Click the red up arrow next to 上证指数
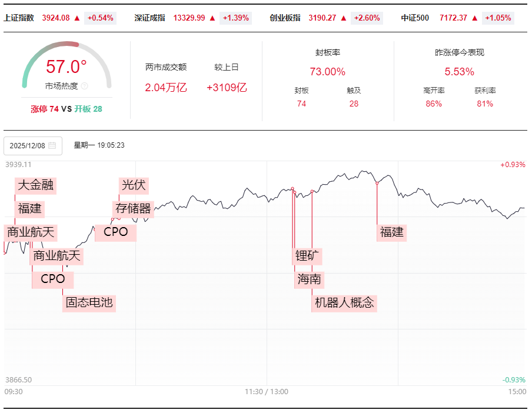 coord(77,18)
